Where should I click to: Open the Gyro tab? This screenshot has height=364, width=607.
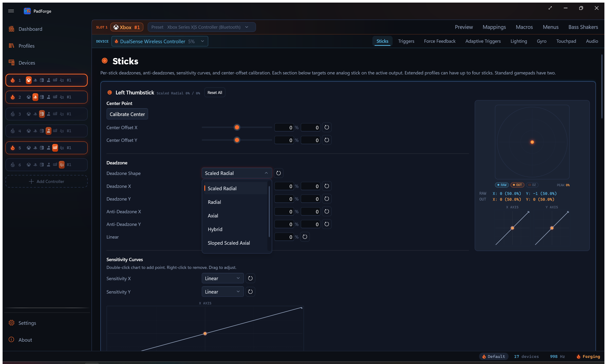(x=541, y=41)
